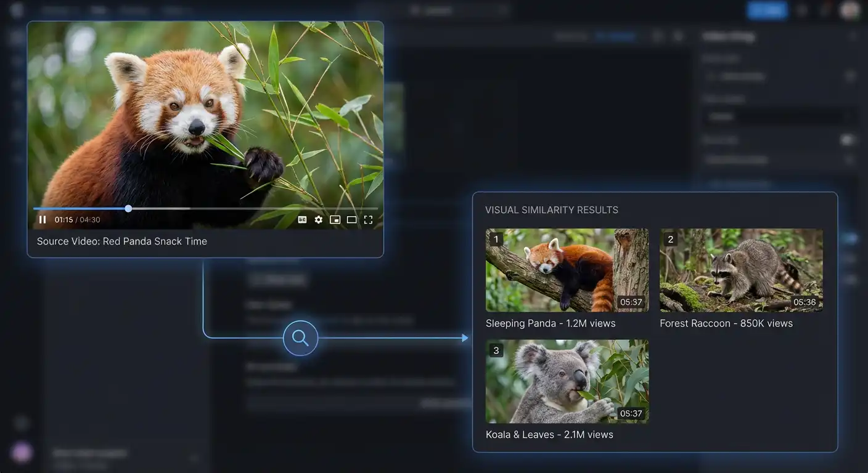Collapse the right panel with its top chevron
The image size is (868, 473).
(850, 36)
